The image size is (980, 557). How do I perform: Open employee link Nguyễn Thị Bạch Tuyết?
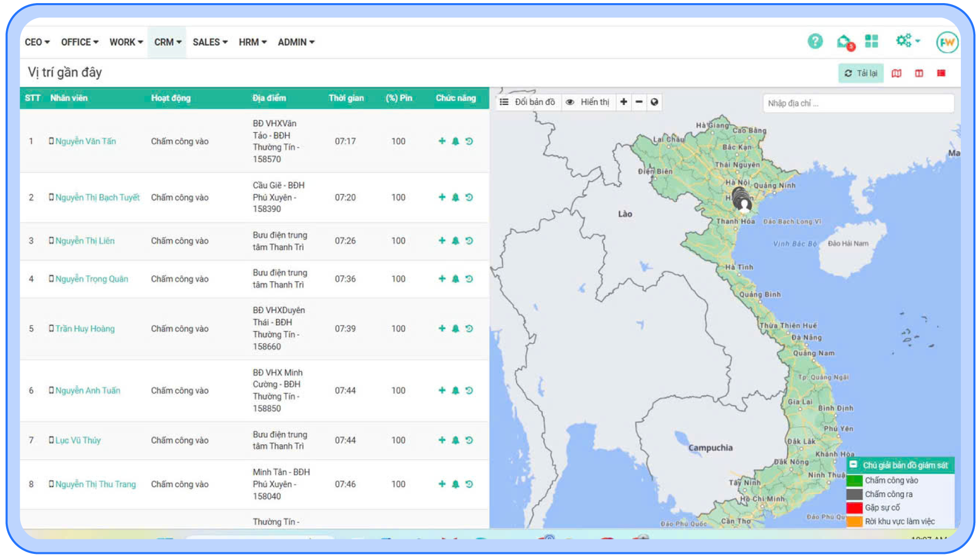97,198
